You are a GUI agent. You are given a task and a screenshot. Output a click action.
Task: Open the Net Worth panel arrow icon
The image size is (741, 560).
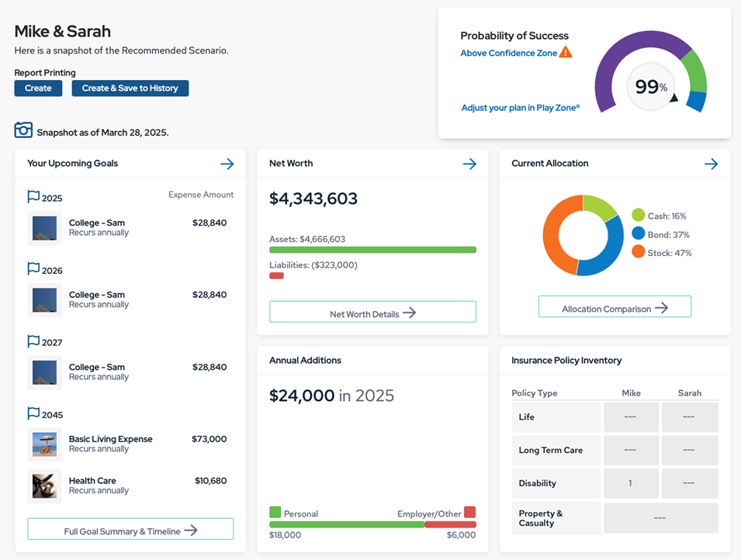tap(469, 164)
